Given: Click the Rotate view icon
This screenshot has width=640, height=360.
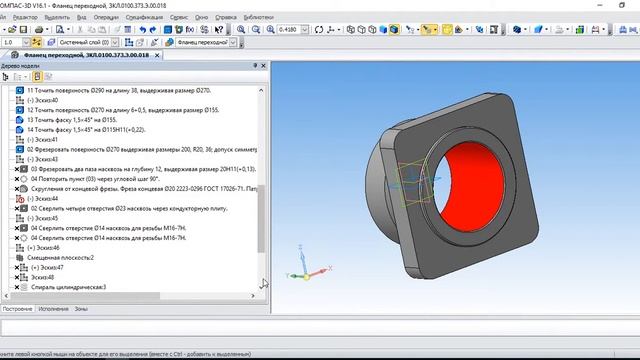Looking at the screenshot, I should click(x=319, y=29).
